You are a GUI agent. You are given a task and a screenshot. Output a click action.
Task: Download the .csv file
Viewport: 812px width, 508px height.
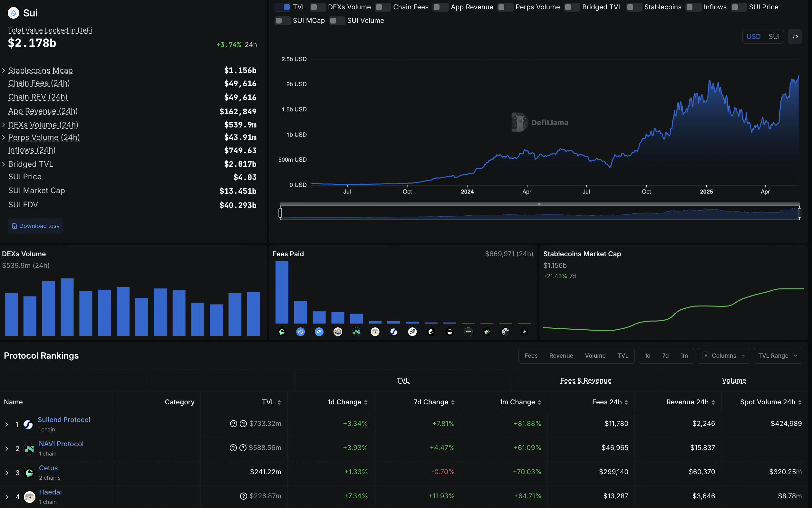[x=36, y=226]
